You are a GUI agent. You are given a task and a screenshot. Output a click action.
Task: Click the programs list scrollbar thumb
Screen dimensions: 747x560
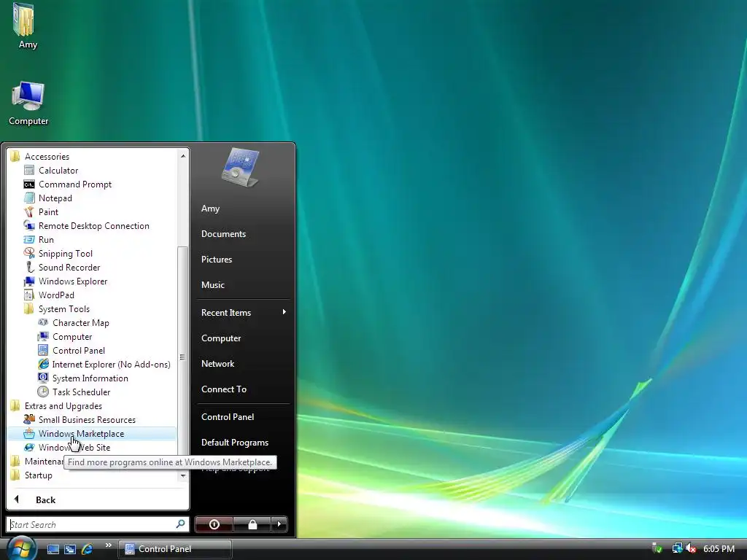[x=182, y=357]
